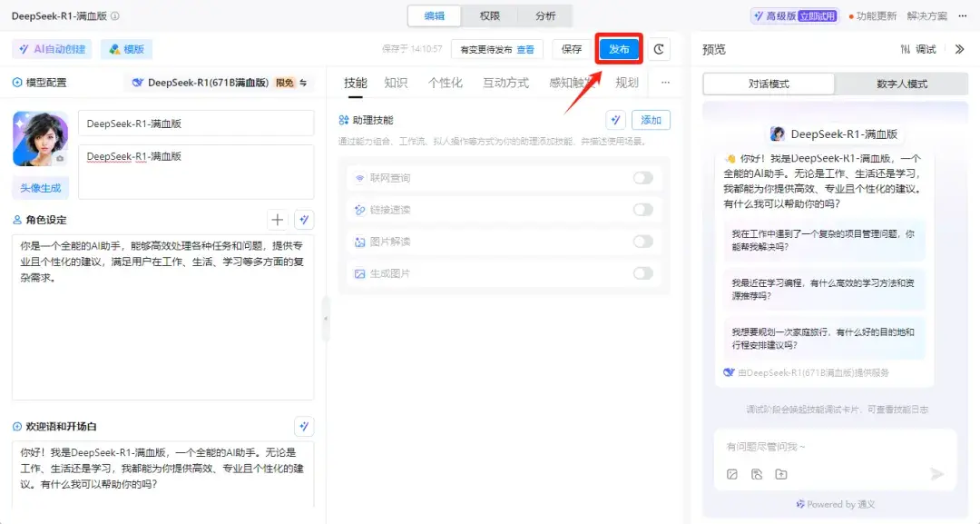
Task: Click the 发布 publish button
Action: tap(619, 49)
